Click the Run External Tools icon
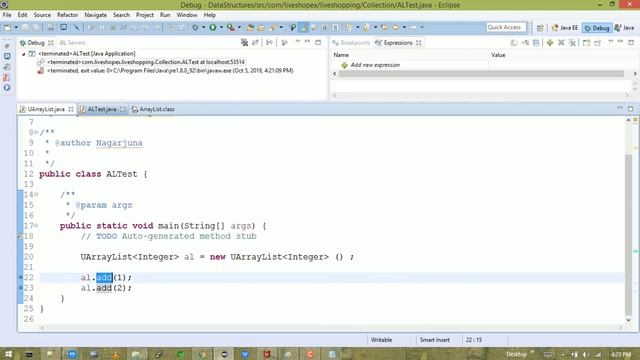 [231, 27]
